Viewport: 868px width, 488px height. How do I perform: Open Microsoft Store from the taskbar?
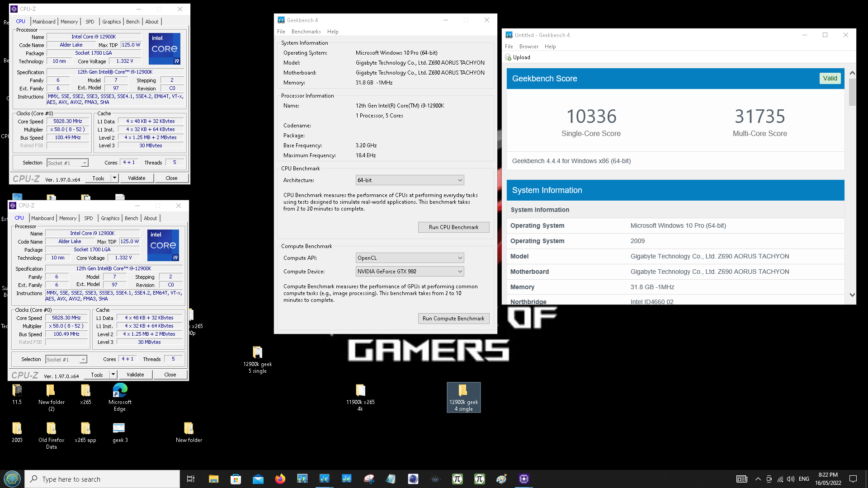(x=236, y=479)
